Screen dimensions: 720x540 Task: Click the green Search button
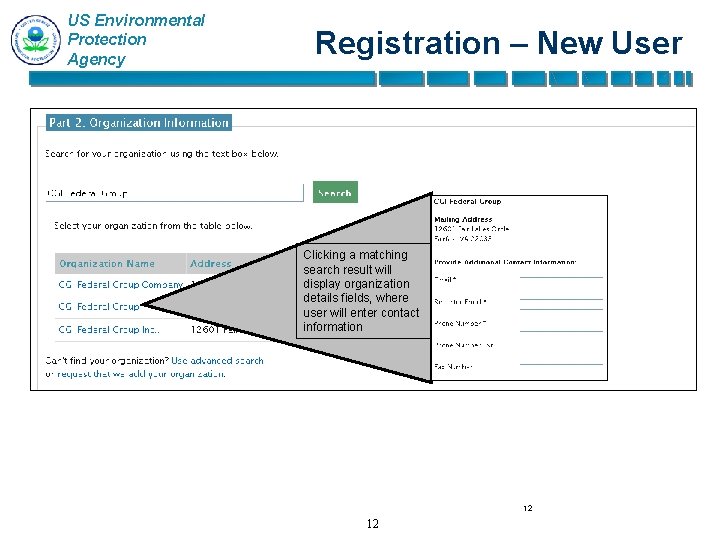(x=335, y=192)
